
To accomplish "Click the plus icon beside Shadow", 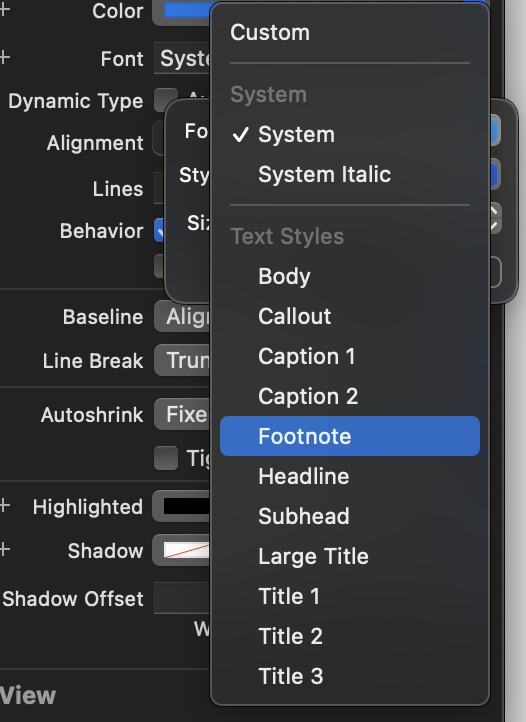I will tap(5, 549).
